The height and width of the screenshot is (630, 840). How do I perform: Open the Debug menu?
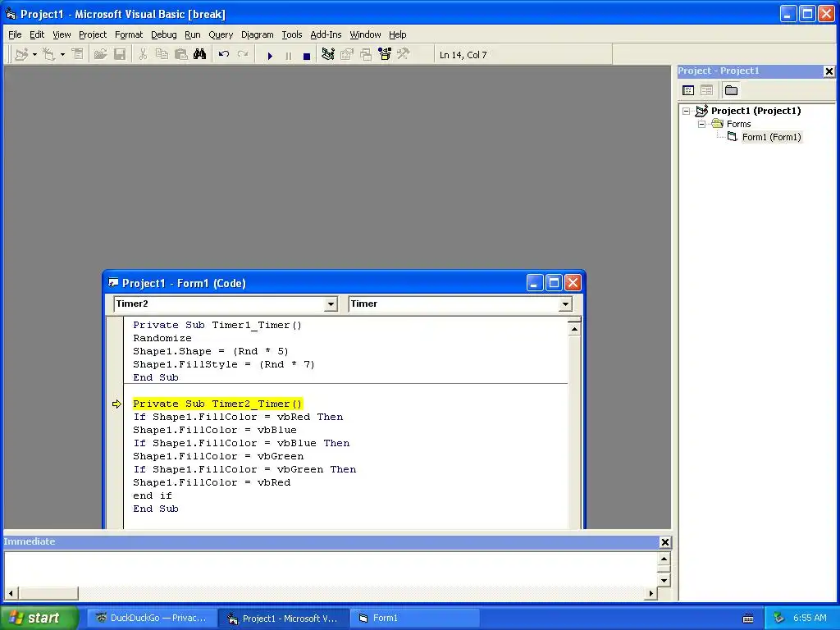pyautogui.click(x=164, y=34)
